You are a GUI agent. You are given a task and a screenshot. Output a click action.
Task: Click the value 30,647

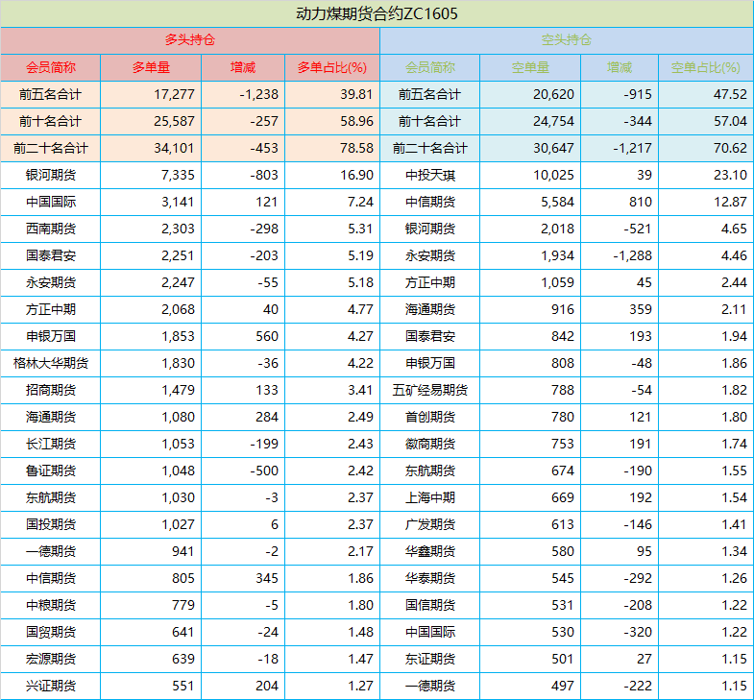553,148
